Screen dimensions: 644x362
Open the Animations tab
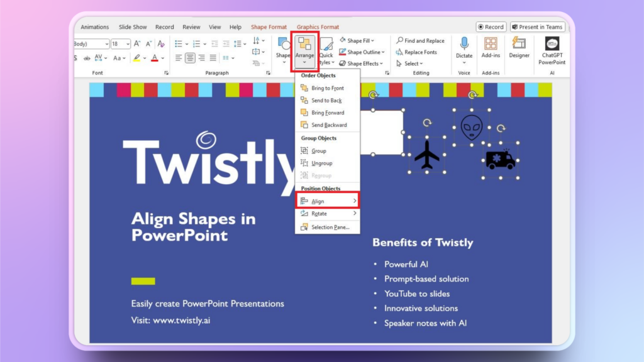coord(95,27)
